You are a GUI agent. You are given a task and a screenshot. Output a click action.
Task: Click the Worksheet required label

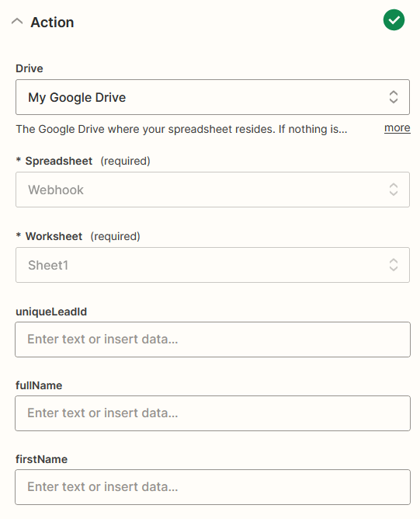point(78,236)
